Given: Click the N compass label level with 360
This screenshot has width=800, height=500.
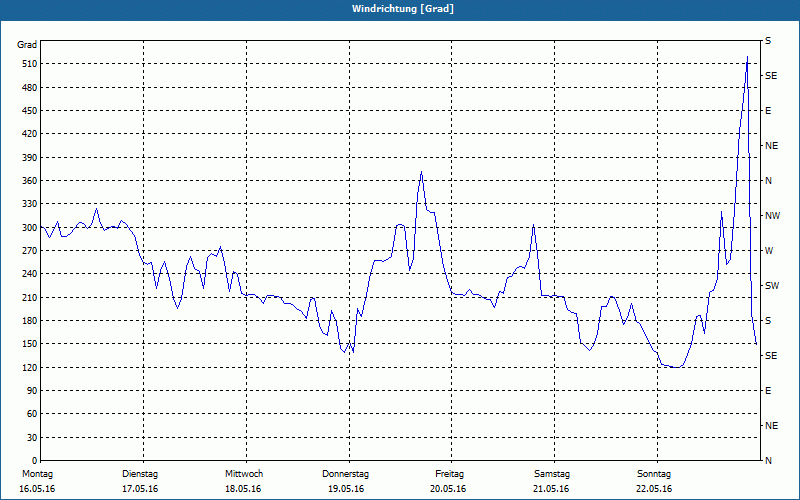Looking at the screenshot, I should [x=769, y=181].
